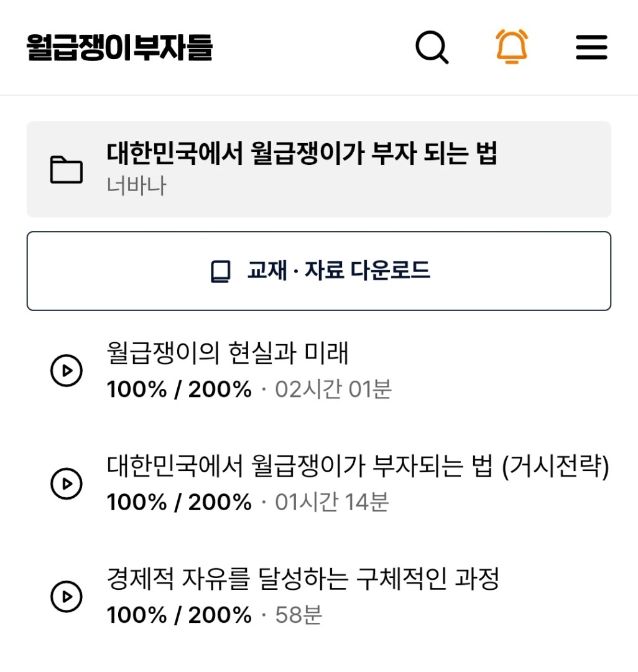The height and width of the screenshot is (672, 638).
Task: Click the 교재 · 자료 다운로드 button
Action: point(318,271)
